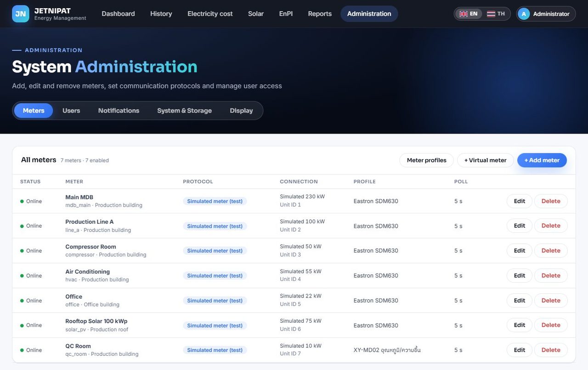The height and width of the screenshot is (370, 588).
Task: Go to the EnPI page
Action: 286,14
